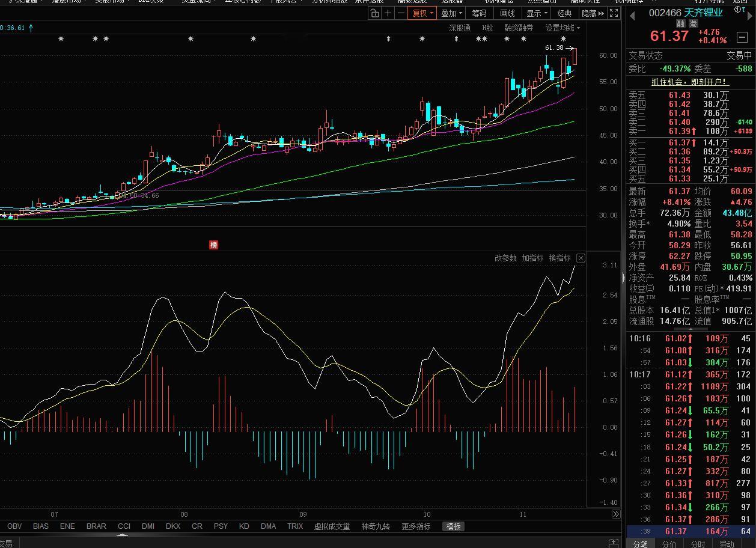Screen dimensions: 756x548
Task: Select the CCI indicator tab
Action: [x=124, y=526]
